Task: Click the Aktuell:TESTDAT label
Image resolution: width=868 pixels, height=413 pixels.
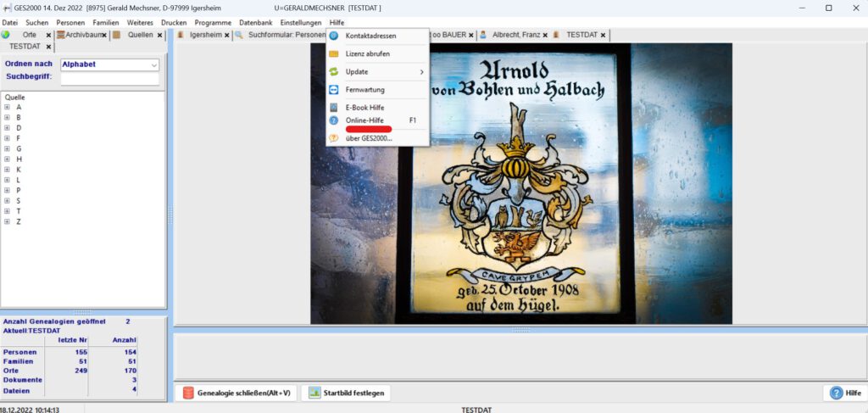Action: coord(31,331)
